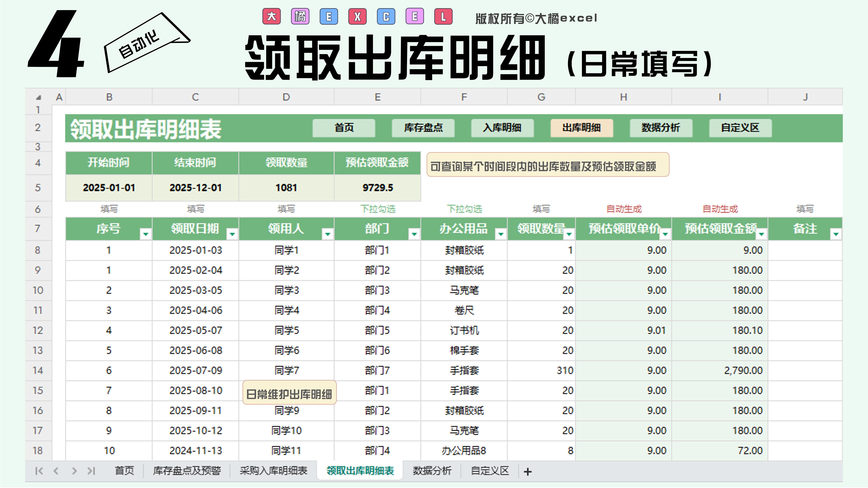Select 采购入库明细表 sheet tab
The height and width of the screenshot is (488, 868).
(x=273, y=471)
